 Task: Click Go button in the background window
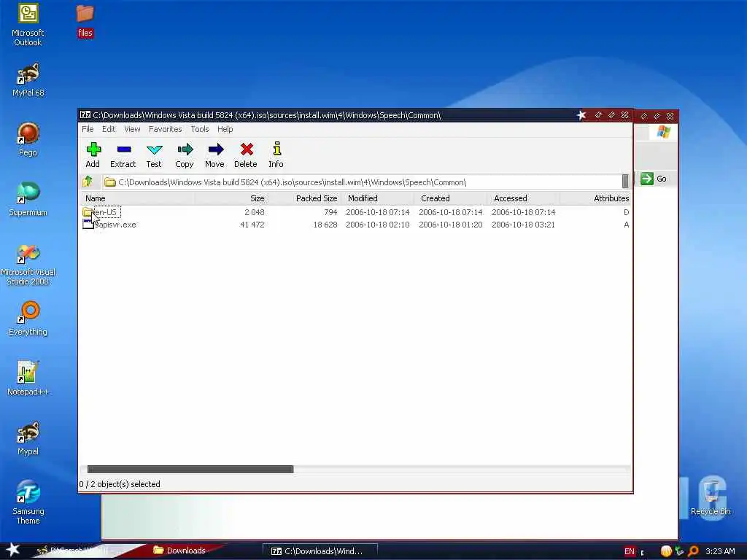(654, 179)
